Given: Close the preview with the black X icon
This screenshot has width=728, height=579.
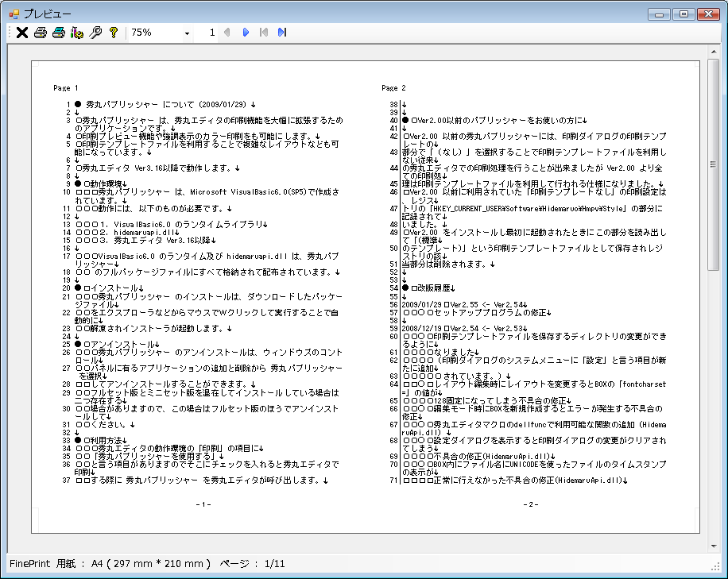Looking at the screenshot, I should (x=22, y=33).
